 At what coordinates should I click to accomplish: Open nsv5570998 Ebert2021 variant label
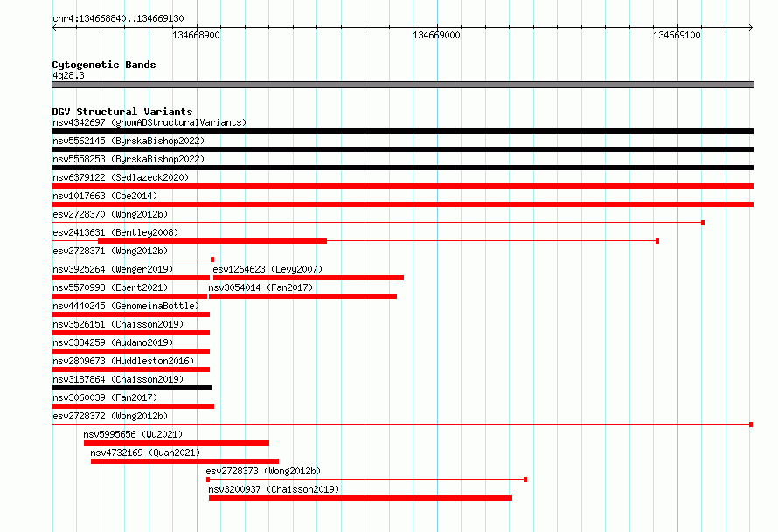pyautogui.click(x=110, y=287)
